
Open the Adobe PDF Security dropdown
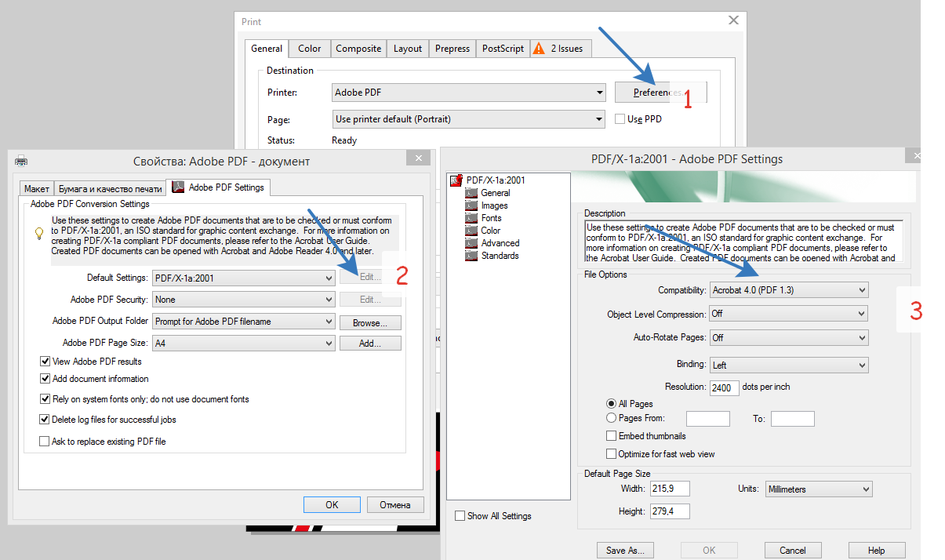(244, 300)
